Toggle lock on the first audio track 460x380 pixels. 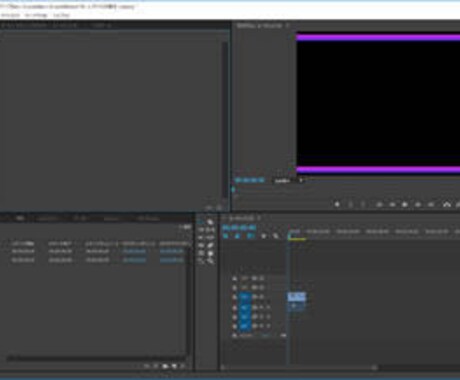(235, 307)
